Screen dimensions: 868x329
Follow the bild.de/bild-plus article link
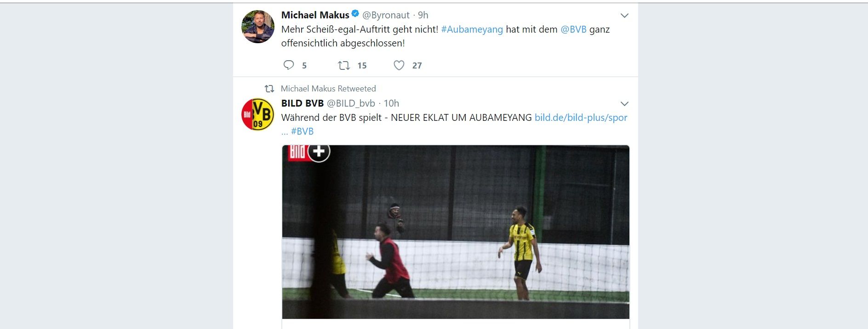click(x=581, y=118)
